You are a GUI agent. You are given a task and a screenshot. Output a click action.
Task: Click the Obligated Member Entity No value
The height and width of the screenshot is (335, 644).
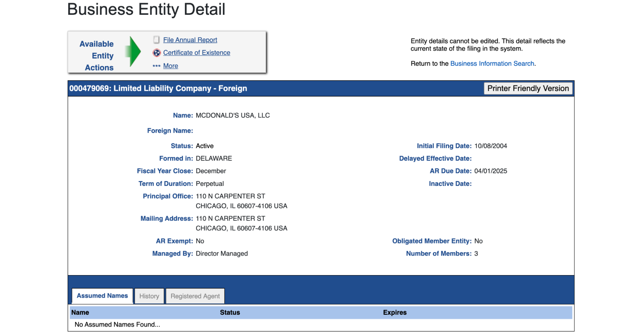(x=478, y=241)
